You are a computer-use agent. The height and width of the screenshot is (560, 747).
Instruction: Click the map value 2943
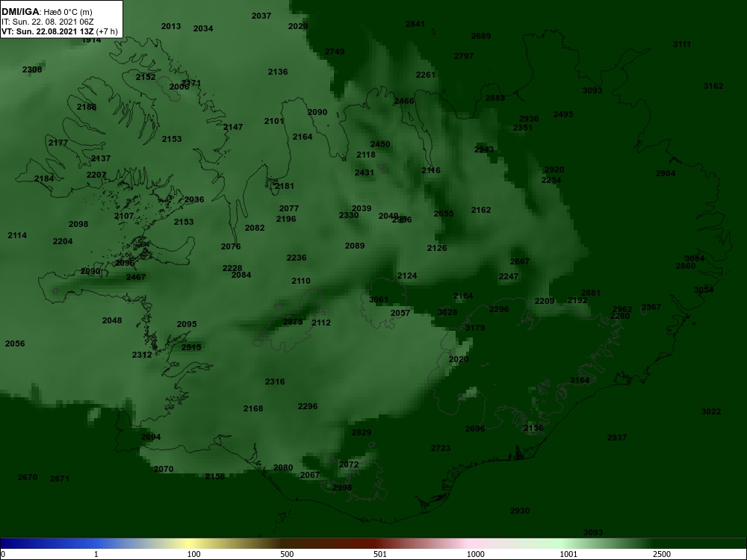484,149
